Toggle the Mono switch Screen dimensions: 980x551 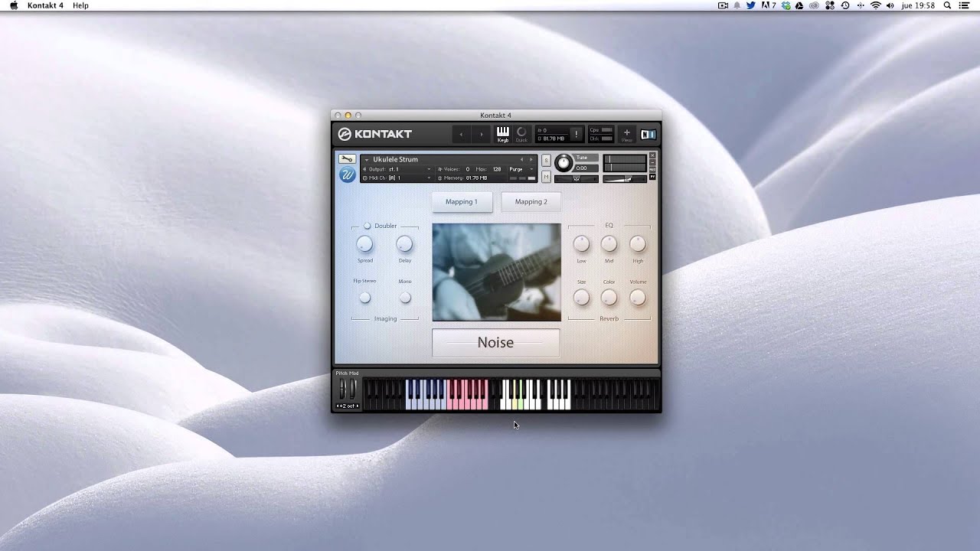pyautogui.click(x=405, y=298)
